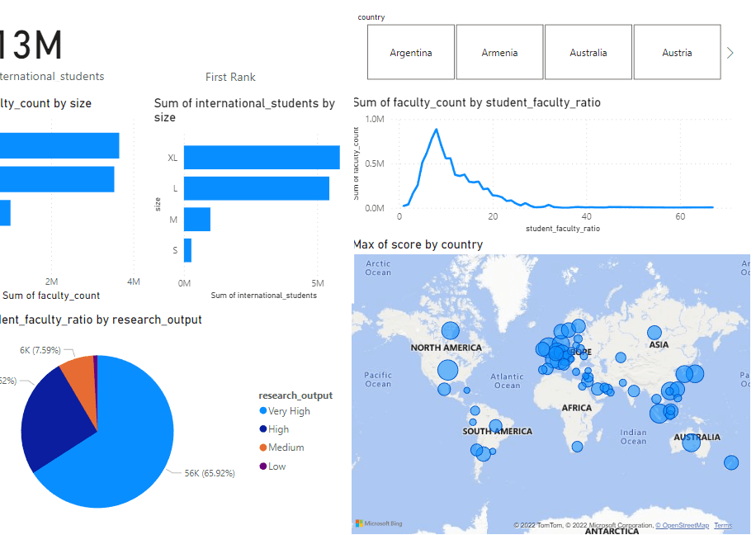
Task: Click the 'Sum of faculty_count by student_faculty_ratio' title
Action: point(477,102)
